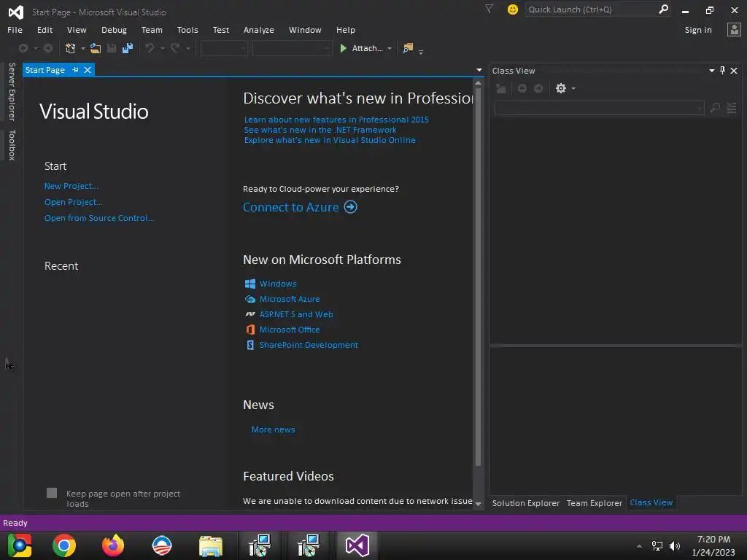Click the Open File folder toolbar icon

(x=96, y=48)
